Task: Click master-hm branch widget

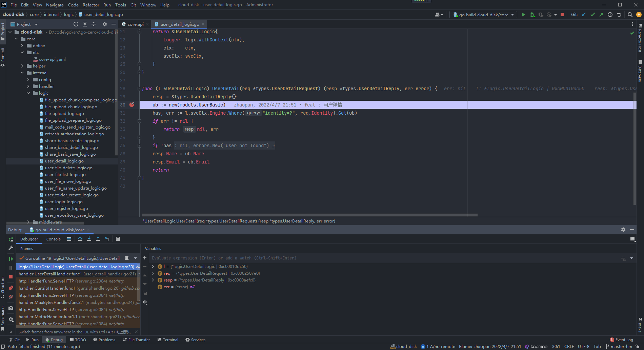Action: [x=619, y=346]
